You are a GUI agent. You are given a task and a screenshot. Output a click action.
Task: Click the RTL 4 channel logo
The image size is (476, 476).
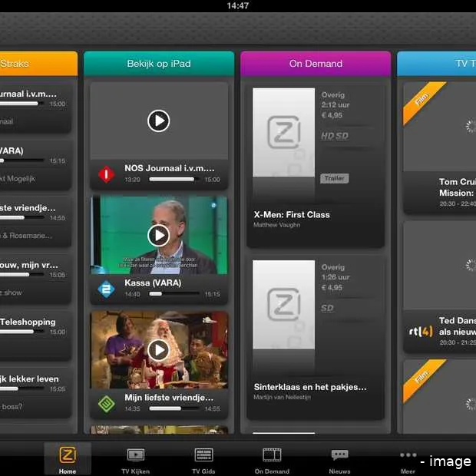coord(421,331)
